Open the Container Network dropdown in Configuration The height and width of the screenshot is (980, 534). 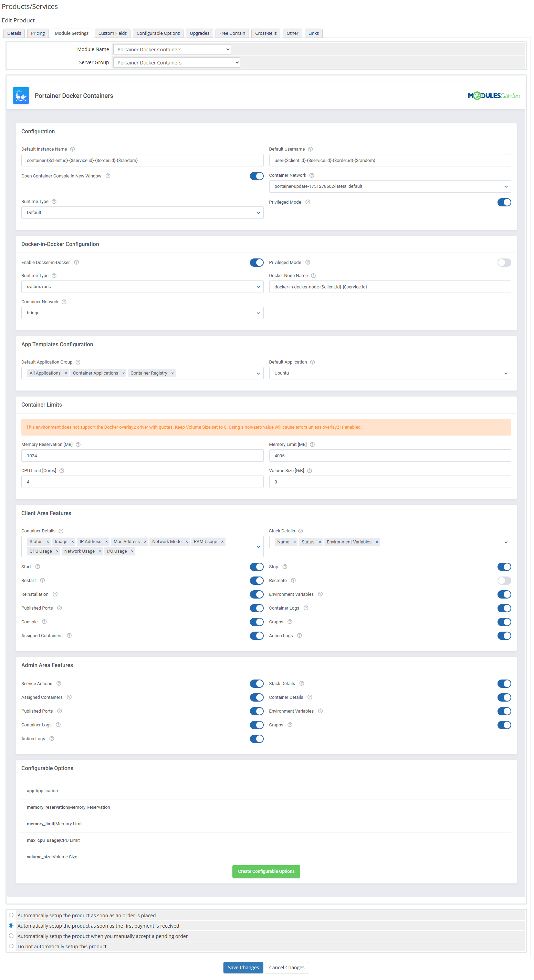pos(390,186)
